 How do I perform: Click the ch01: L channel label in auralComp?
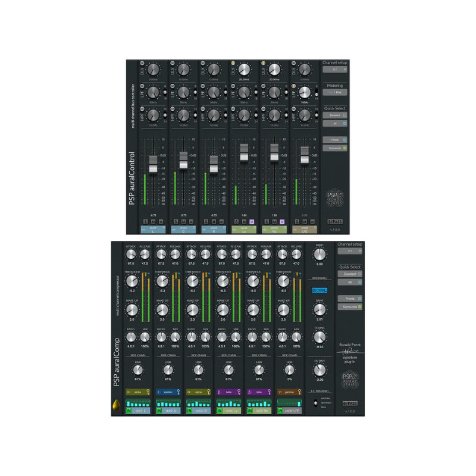[x=141, y=411]
